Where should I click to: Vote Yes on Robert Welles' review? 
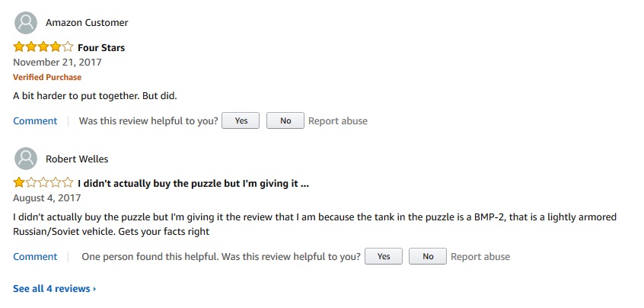(384, 256)
